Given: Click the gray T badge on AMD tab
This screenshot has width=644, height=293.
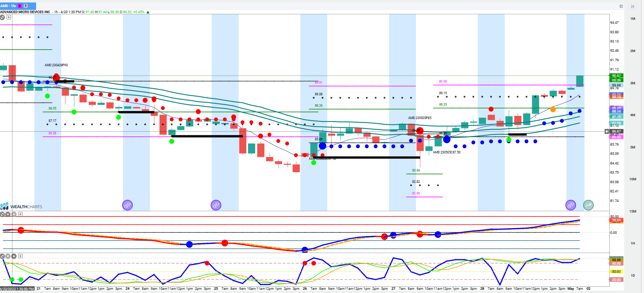Looking at the screenshot, I should tap(25, 6).
